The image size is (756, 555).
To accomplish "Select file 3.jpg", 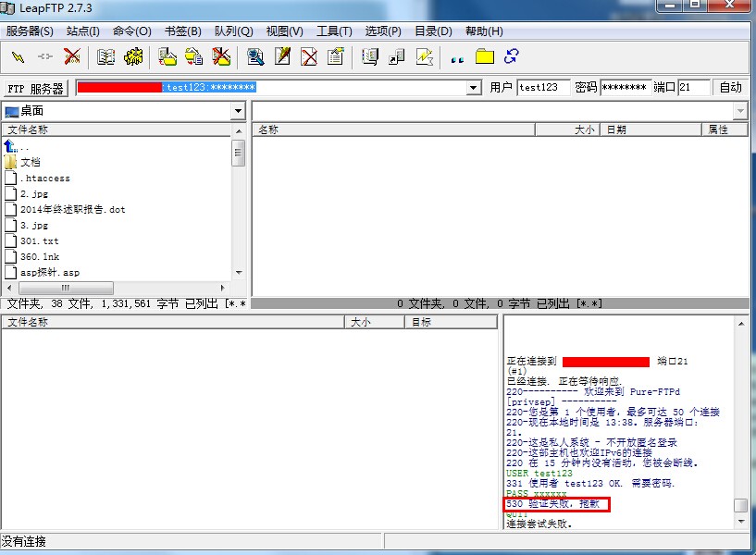I will (x=27, y=225).
